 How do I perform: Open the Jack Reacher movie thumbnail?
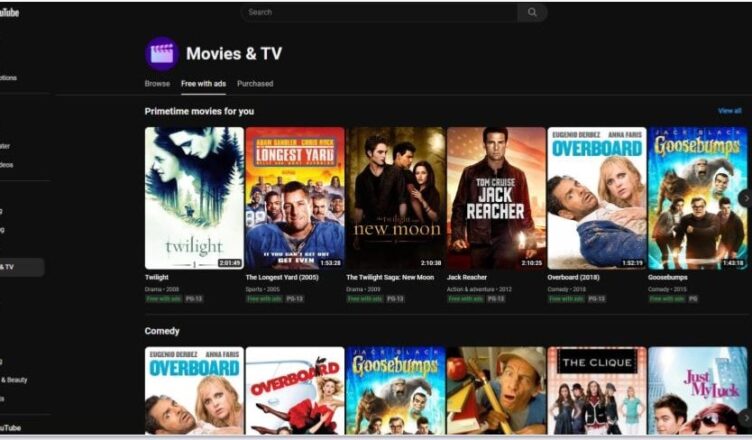pyautogui.click(x=496, y=198)
